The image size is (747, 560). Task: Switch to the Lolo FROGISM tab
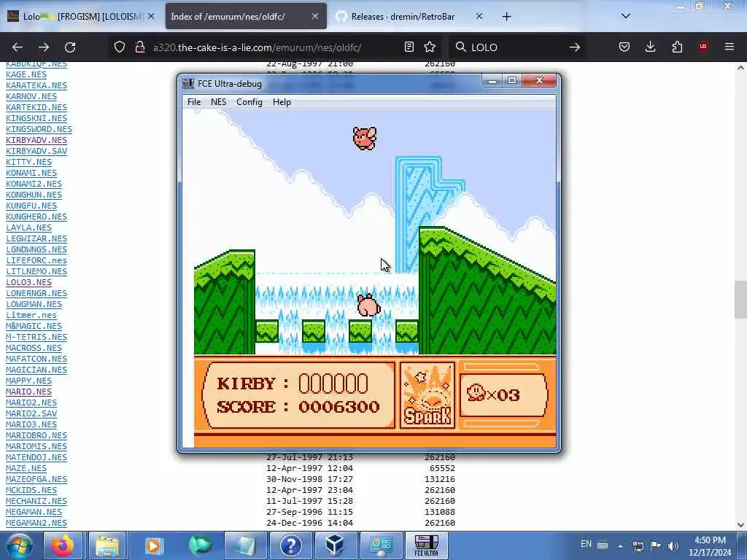point(81,16)
